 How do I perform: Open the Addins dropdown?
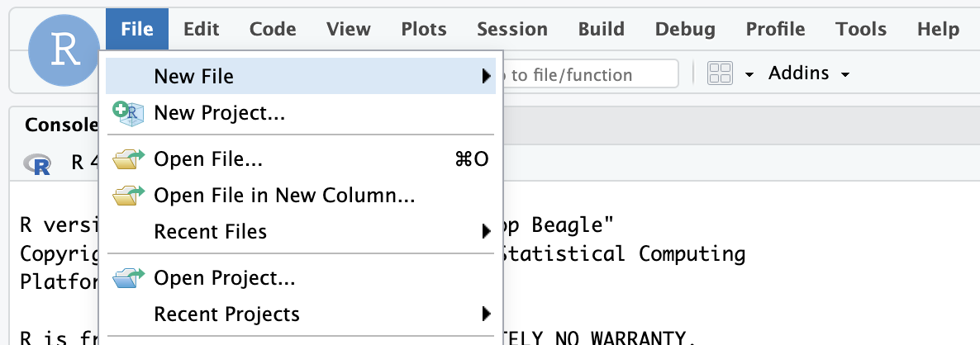(808, 74)
